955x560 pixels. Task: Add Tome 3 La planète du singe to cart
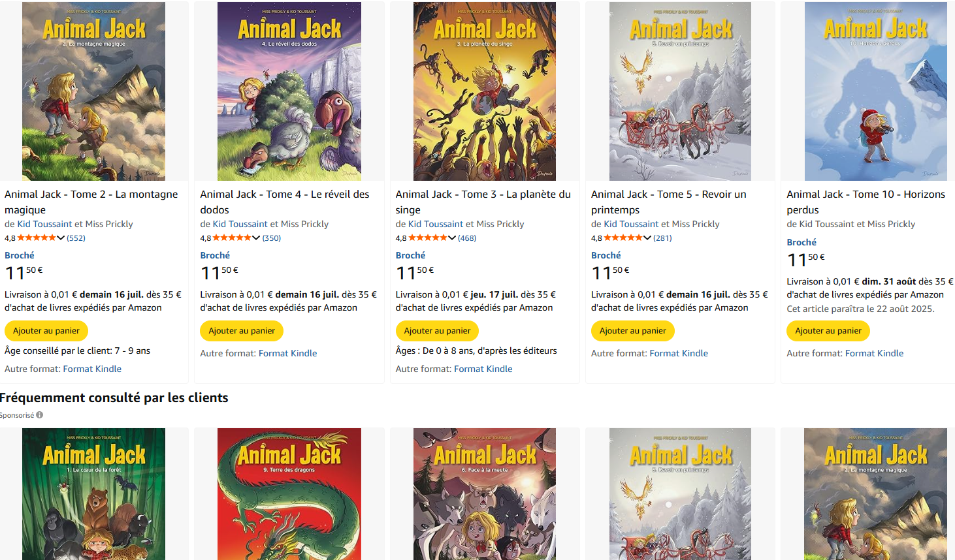437,331
